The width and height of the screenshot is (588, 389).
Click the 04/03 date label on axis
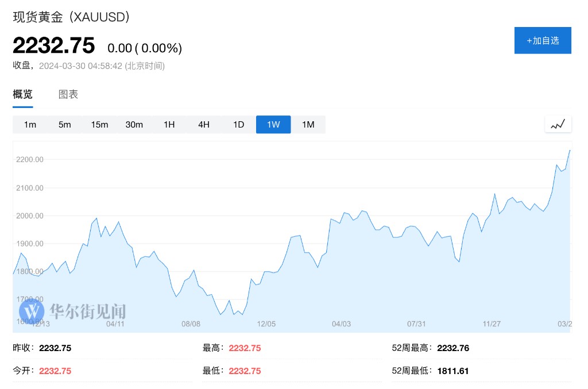pos(341,324)
